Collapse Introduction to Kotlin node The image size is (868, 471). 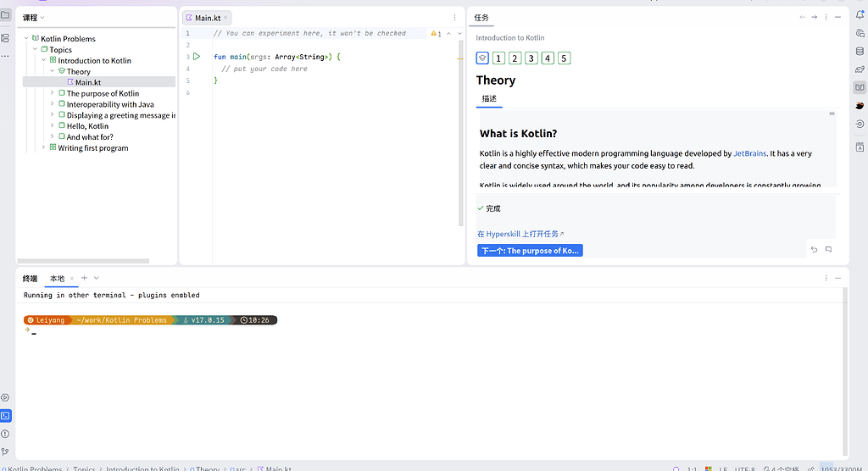click(44, 60)
